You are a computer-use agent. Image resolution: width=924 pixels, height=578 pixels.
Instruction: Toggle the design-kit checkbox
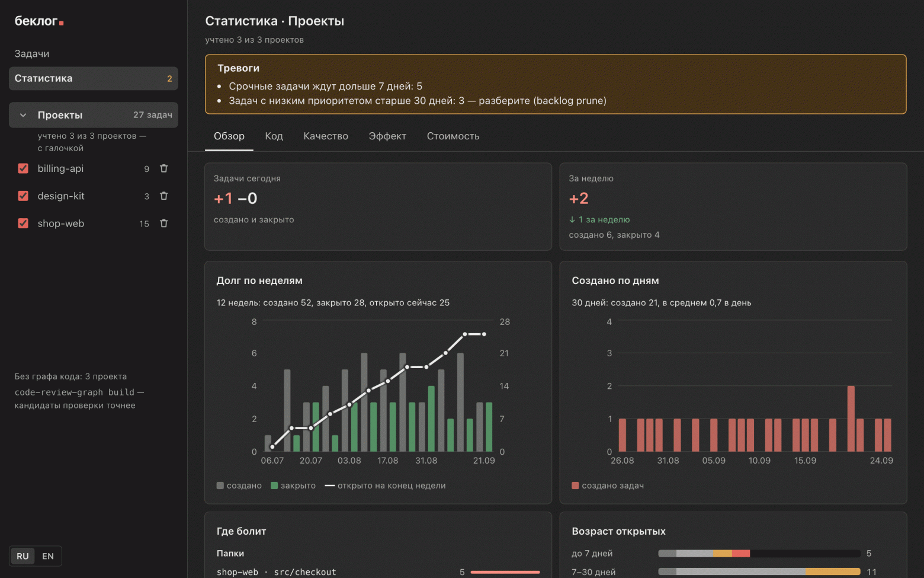point(23,196)
